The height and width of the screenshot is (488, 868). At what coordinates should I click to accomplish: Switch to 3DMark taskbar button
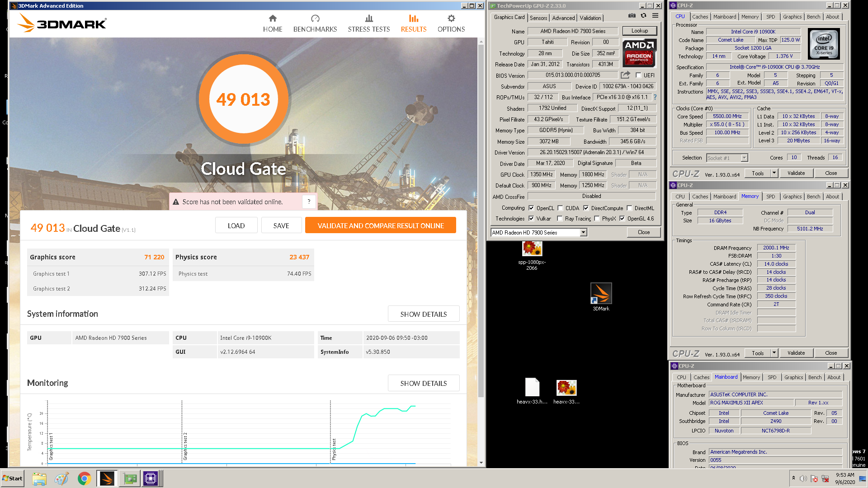(107, 479)
